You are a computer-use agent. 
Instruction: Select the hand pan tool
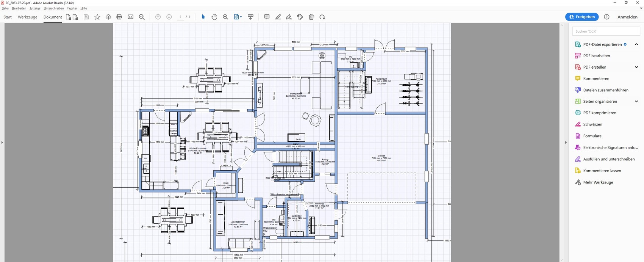coord(214,17)
